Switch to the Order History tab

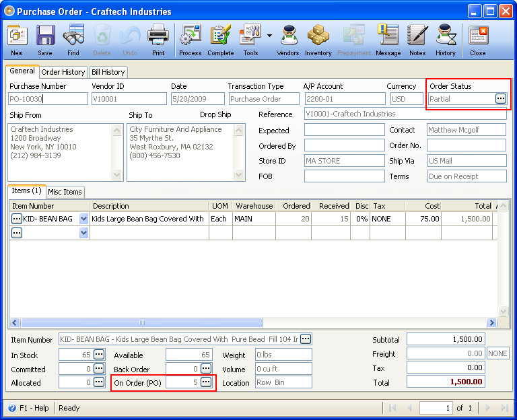[63, 72]
